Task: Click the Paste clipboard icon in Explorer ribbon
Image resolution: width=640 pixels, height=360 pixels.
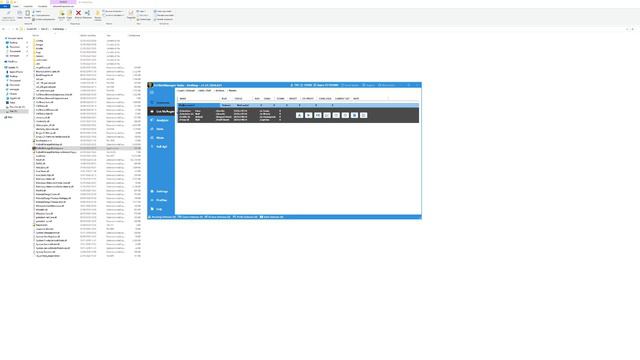Action: pos(27,13)
